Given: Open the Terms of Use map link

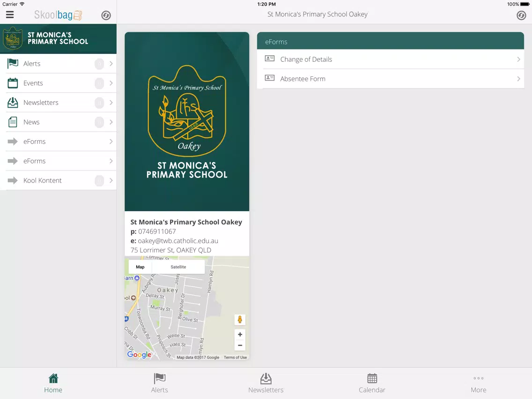Looking at the screenshot, I should pyautogui.click(x=235, y=357).
